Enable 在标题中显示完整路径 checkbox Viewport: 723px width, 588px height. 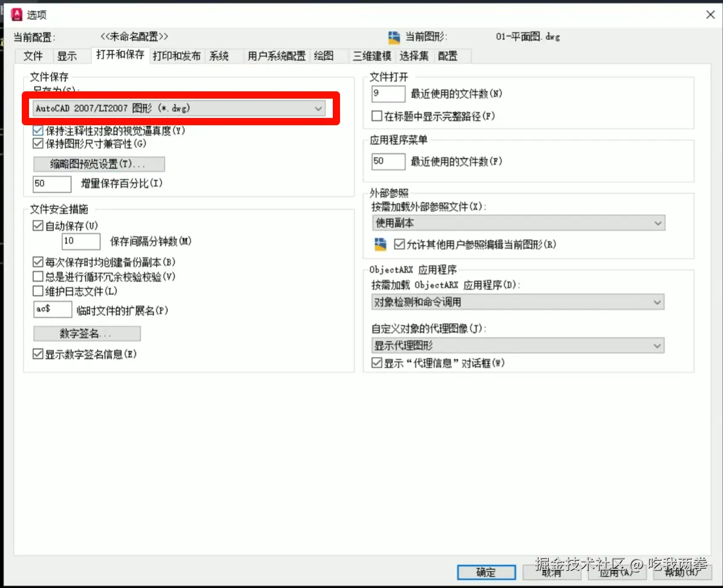coord(377,116)
